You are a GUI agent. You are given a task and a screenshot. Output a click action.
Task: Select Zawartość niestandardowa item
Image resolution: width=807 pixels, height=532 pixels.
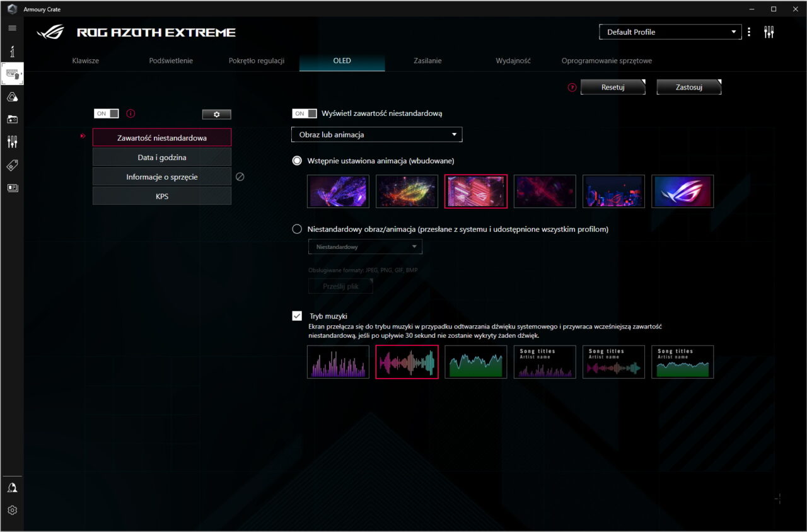[162, 137]
